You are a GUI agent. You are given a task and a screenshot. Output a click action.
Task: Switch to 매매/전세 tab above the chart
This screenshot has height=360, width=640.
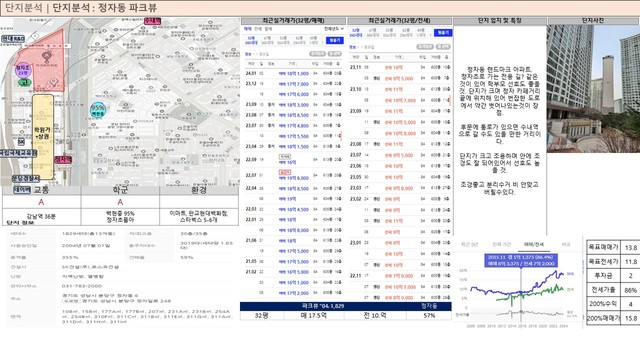(x=534, y=244)
